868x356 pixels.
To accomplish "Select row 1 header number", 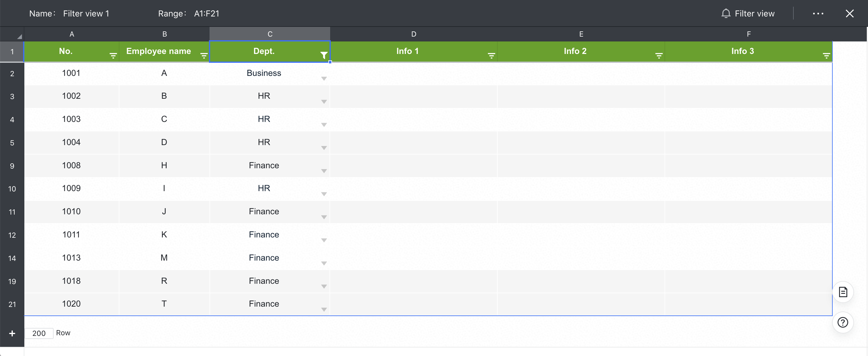I will [x=12, y=52].
